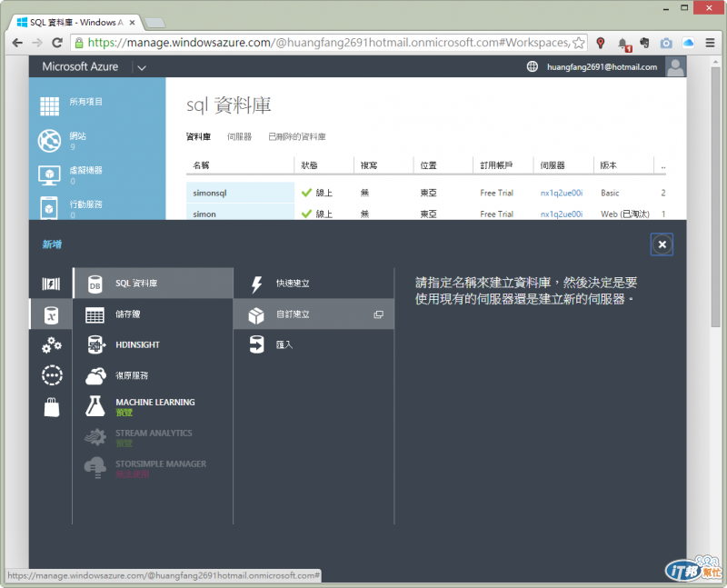The height and width of the screenshot is (588, 727).
Task: Sort by the 名稱 column header
Action: 201,165
